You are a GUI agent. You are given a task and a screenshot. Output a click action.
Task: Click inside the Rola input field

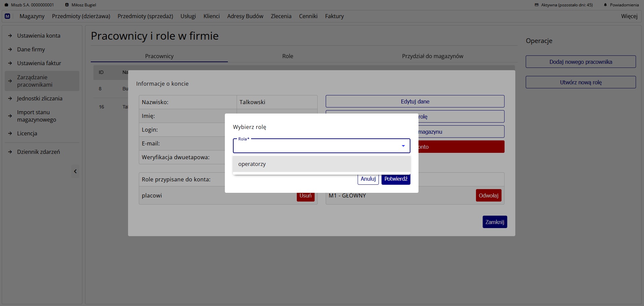coord(316,146)
